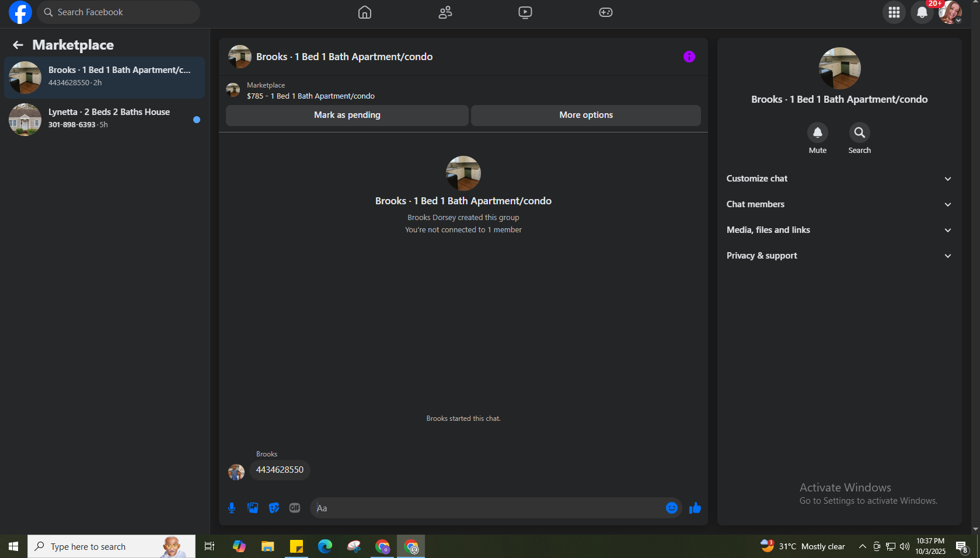Attach a photo with the image icon
The width and height of the screenshot is (980, 558).
(x=253, y=508)
